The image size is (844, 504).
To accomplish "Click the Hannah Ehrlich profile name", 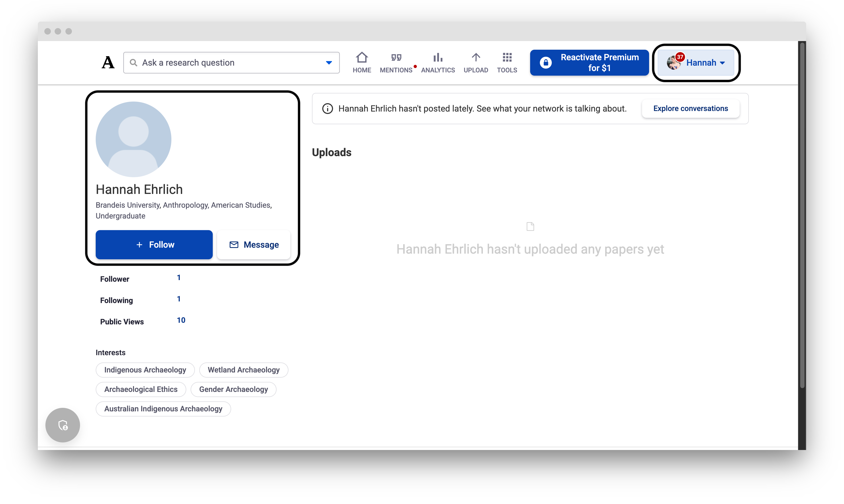I will click(139, 190).
